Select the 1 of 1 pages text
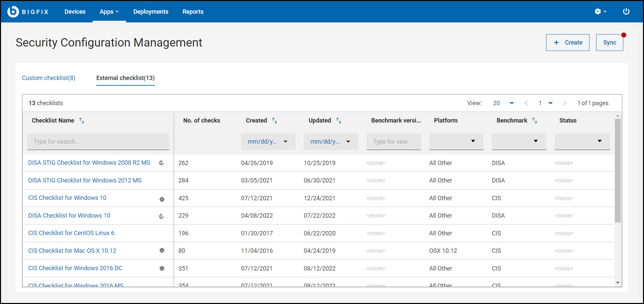644x304 pixels. [593, 103]
